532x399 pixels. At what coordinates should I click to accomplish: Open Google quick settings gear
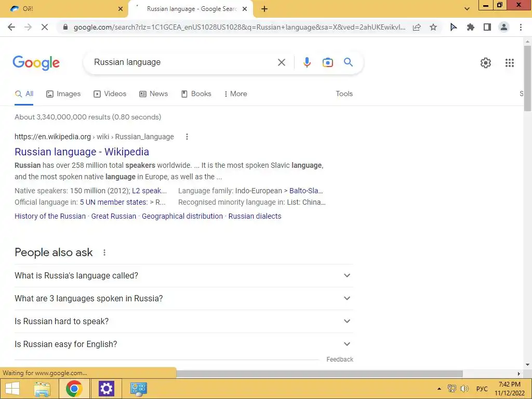(x=486, y=63)
